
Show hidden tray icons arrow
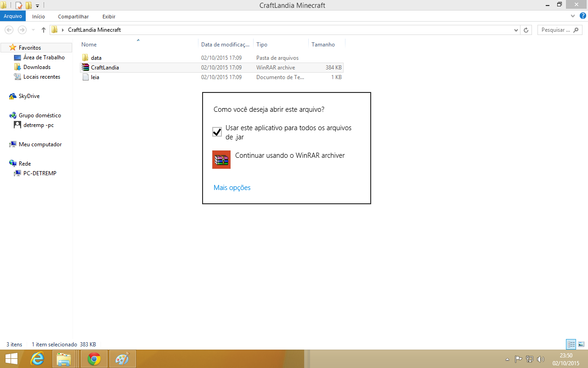coord(508,359)
